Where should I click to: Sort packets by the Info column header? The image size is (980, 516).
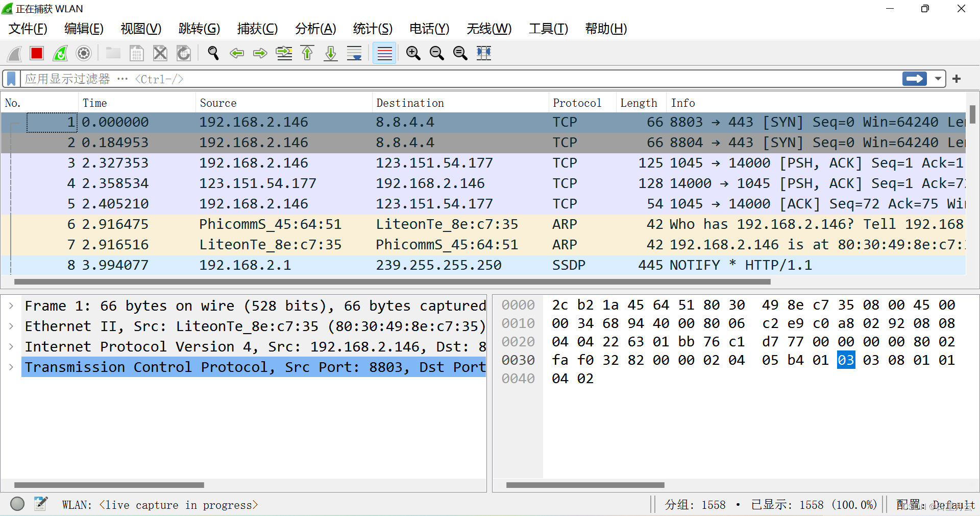[816, 103]
